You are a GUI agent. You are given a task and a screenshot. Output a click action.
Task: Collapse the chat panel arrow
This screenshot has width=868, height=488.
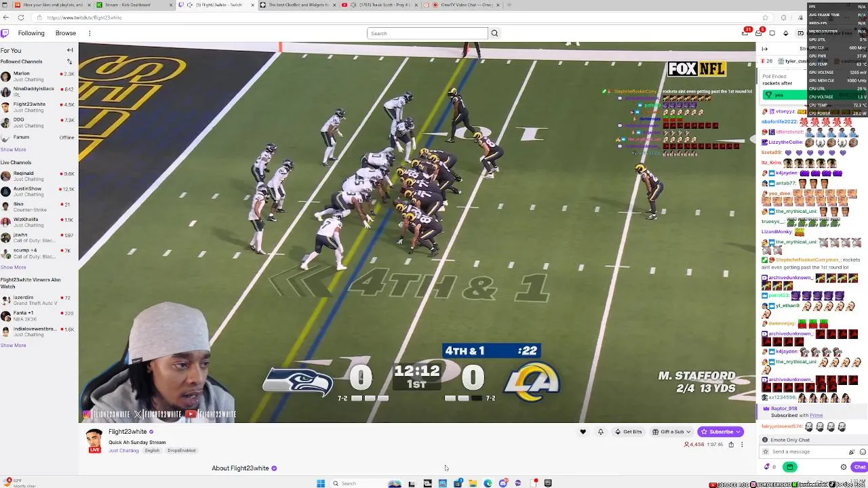coord(765,49)
